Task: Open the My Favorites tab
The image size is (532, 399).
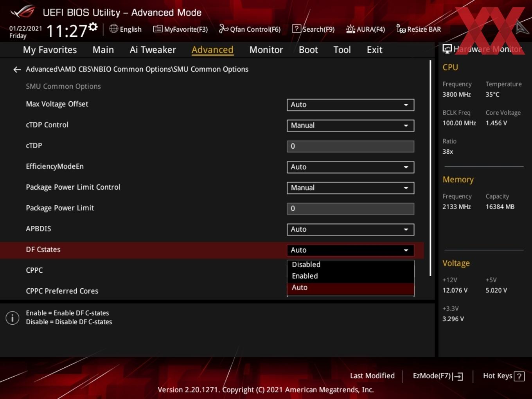Action: (50, 50)
